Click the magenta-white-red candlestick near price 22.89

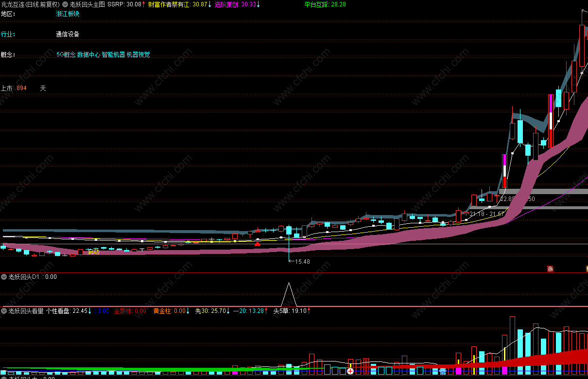click(x=504, y=171)
